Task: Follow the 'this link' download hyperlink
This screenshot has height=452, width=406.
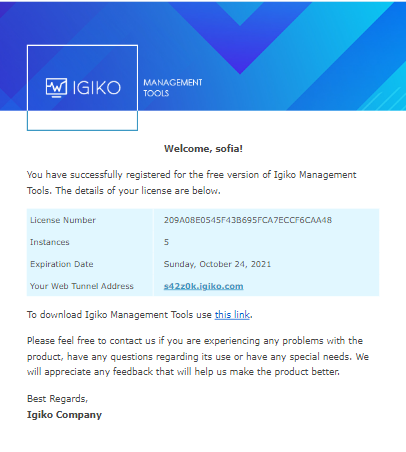Action: tap(232, 315)
